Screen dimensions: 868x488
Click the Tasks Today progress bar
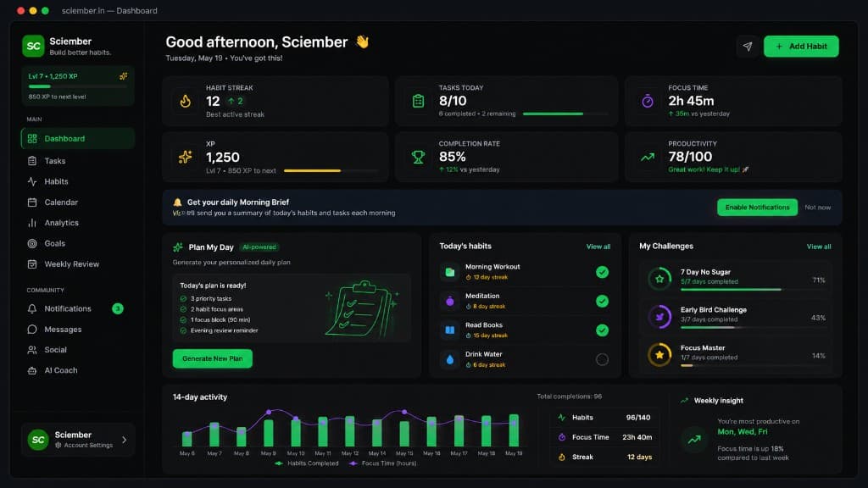pos(565,114)
